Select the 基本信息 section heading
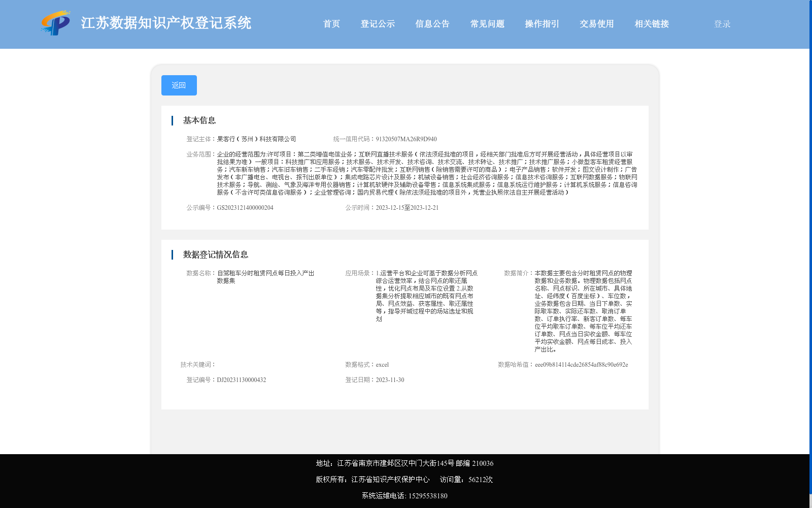This screenshot has width=812, height=508. 199,120
